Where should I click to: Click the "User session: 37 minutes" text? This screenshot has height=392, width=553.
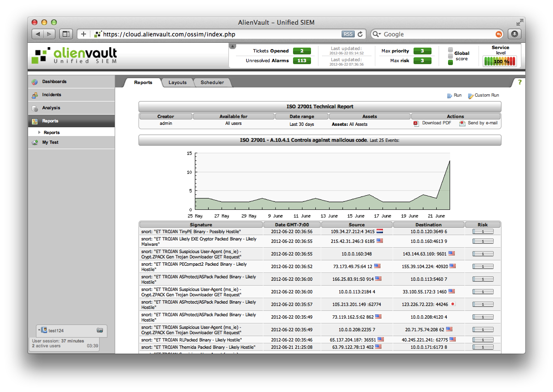tap(58, 341)
